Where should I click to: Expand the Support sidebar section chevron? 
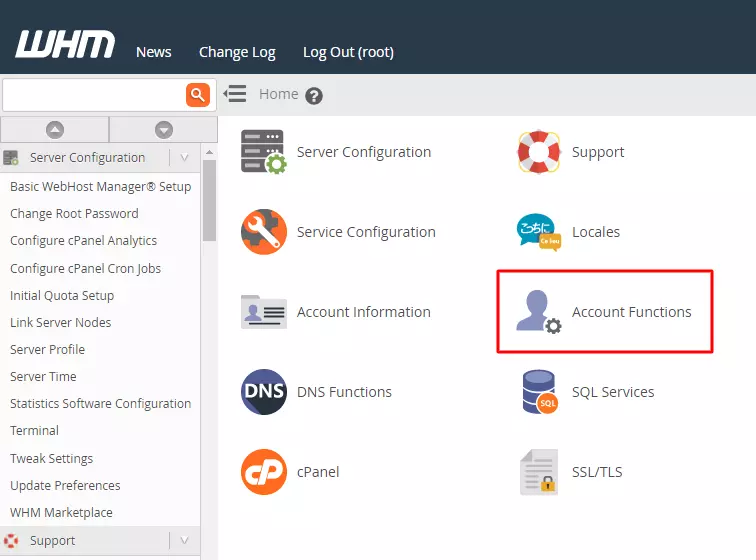click(184, 541)
